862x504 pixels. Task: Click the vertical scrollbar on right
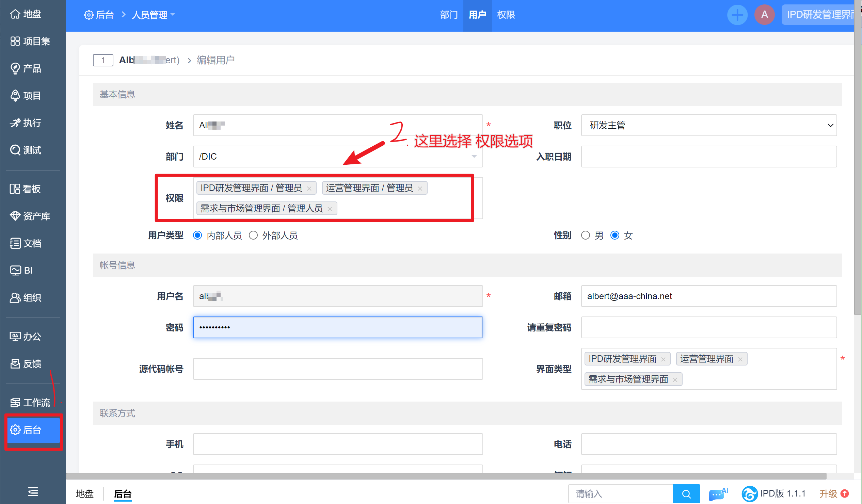click(858, 157)
